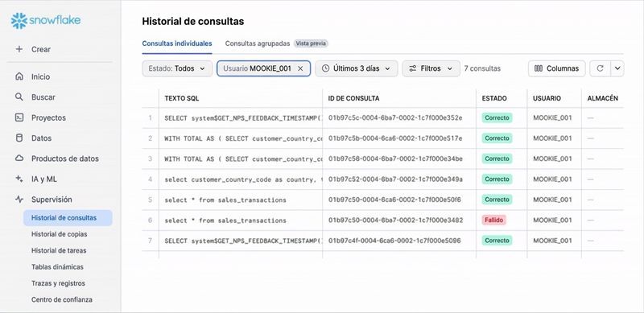Click the USUARIO column header
This screenshot has width=644, height=313.
click(547, 99)
